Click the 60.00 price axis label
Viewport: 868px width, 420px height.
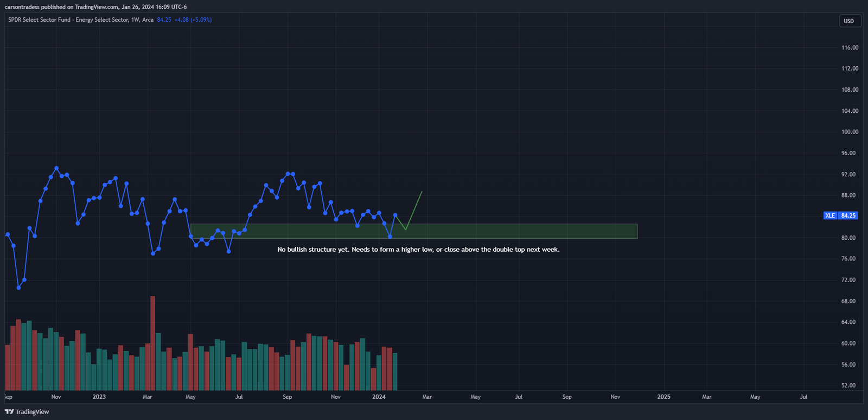[x=848, y=343]
